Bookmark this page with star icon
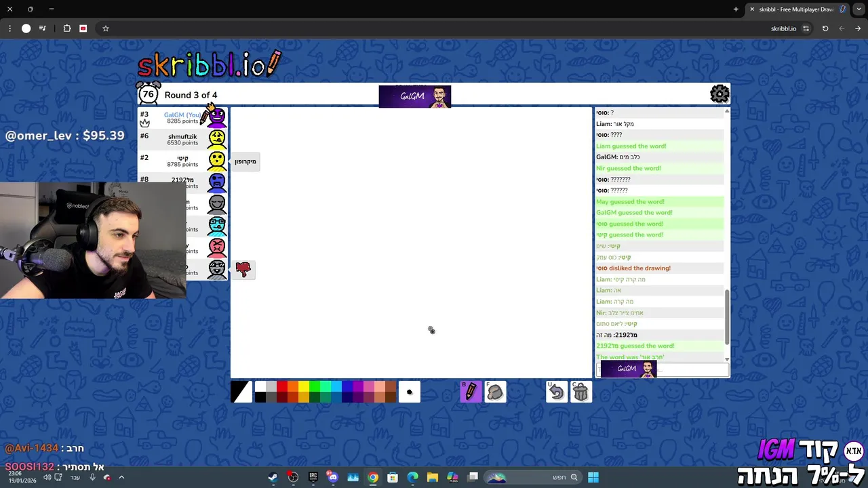 [106, 28]
